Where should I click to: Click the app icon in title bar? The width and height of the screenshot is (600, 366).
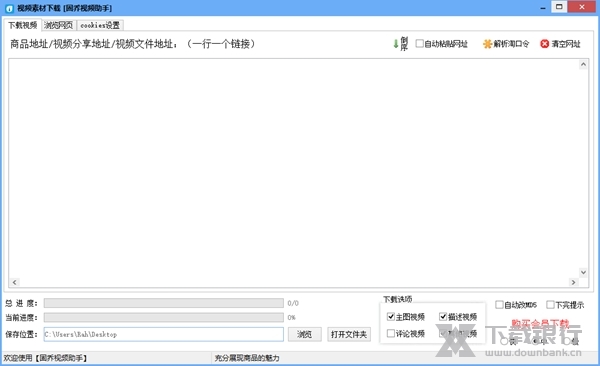coord(9,8)
